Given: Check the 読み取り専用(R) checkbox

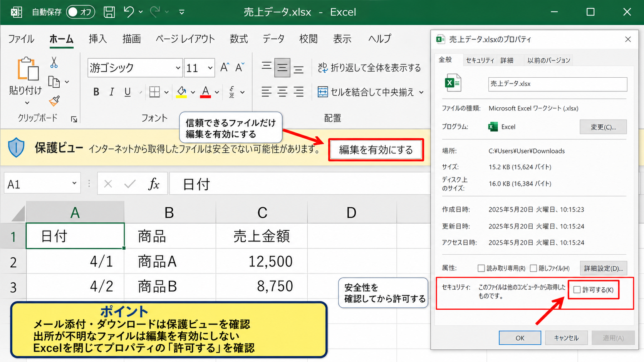Looking at the screenshot, I should tap(481, 268).
